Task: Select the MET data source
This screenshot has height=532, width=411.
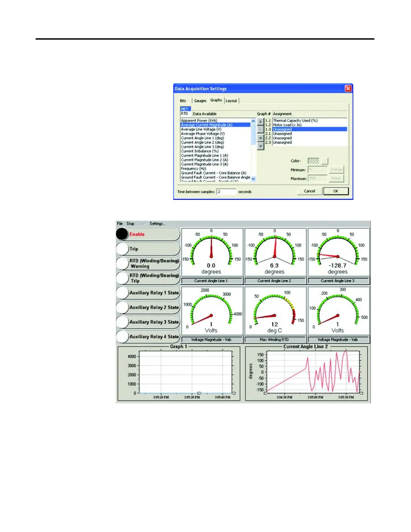Action: pos(185,109)
